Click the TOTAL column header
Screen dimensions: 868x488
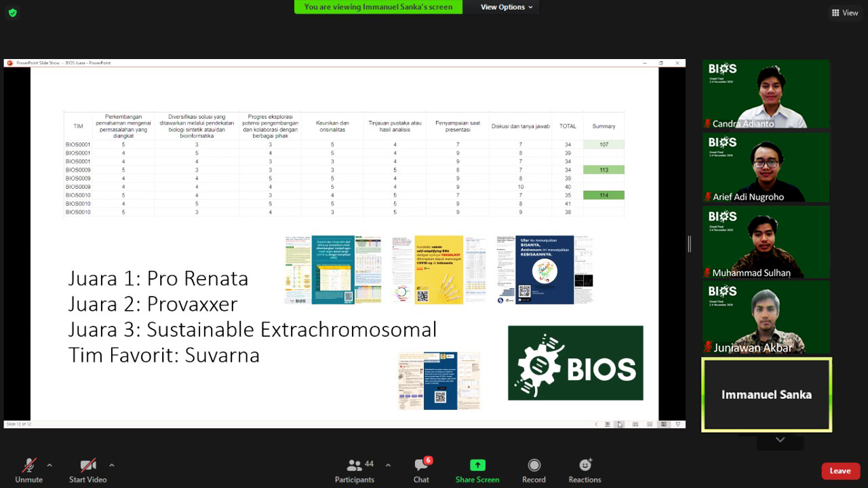(568, 126)
